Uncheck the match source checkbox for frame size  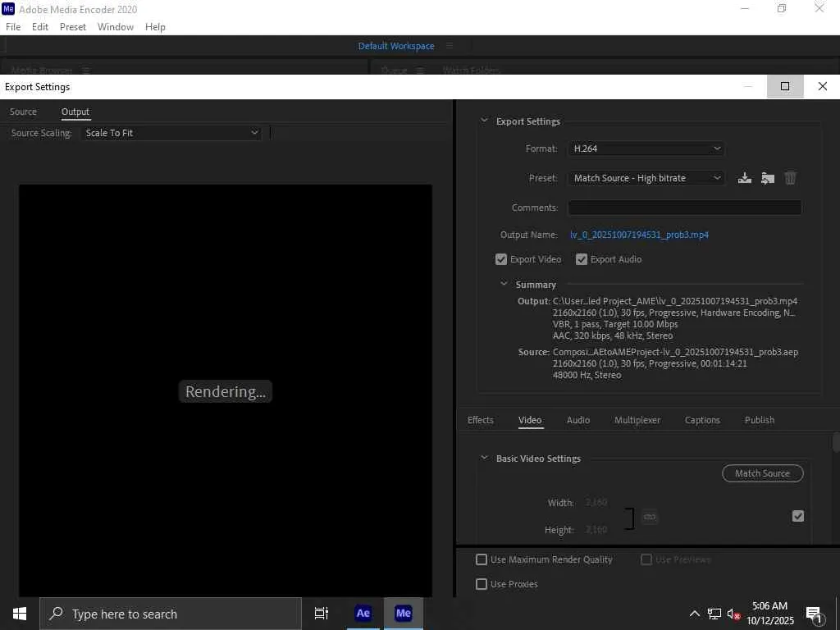pos(797,516)
